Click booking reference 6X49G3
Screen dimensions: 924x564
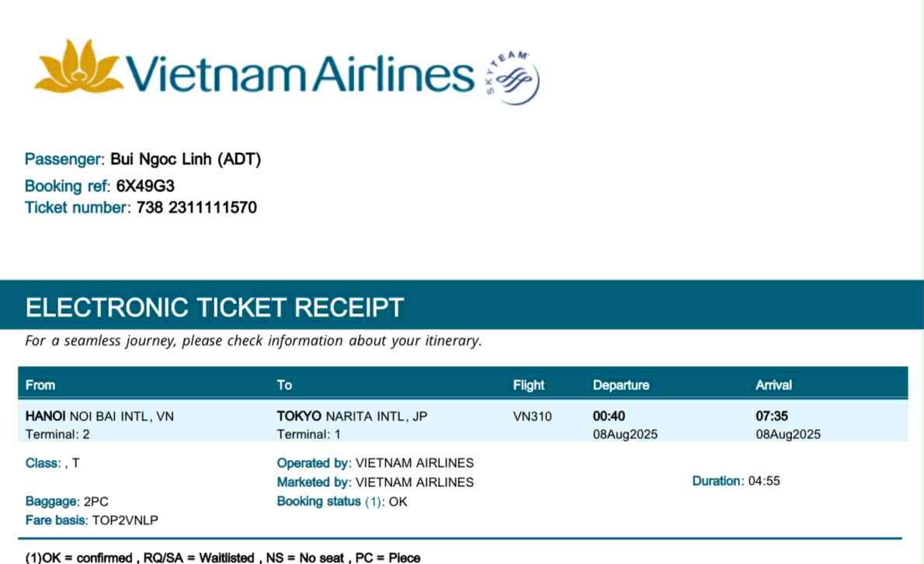145,186
